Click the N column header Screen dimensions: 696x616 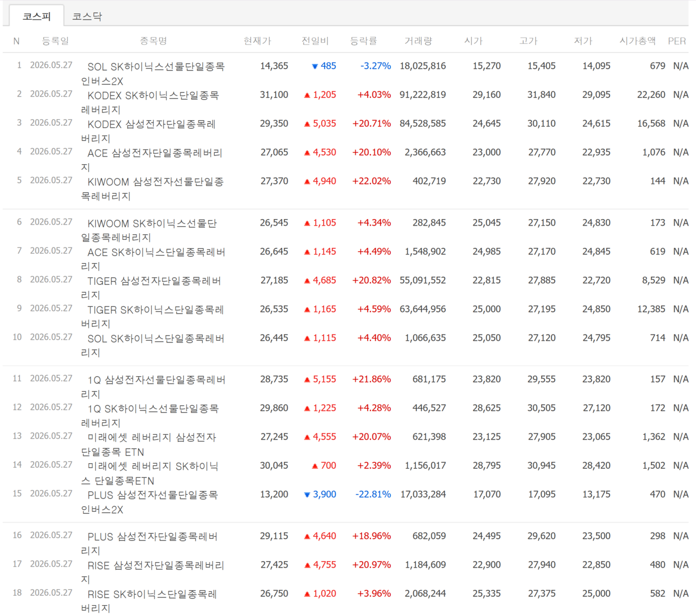pos(16,41)
